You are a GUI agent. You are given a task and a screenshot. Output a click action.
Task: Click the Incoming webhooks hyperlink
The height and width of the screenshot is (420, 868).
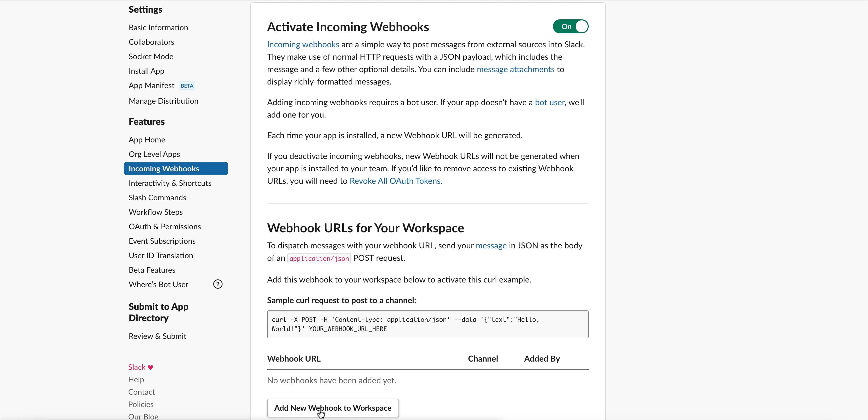click(x=303, y=44)
